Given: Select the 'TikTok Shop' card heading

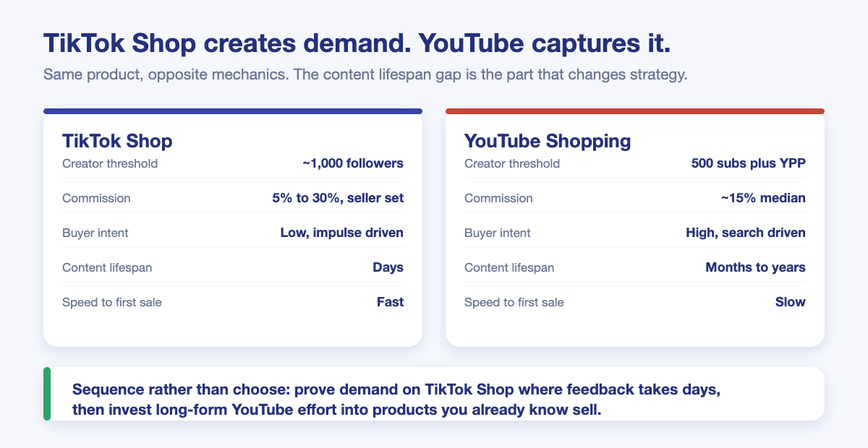Looking at the screenshot, I should click(117, 140).
